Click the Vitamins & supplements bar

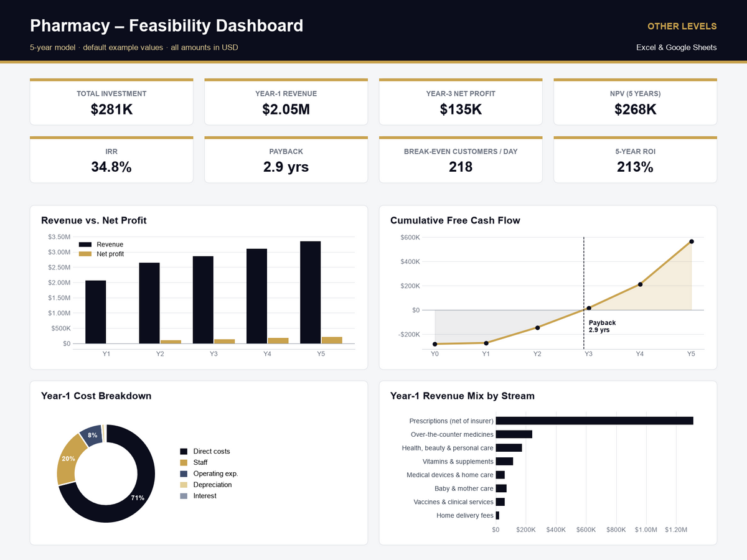click(x=504, y=462)
